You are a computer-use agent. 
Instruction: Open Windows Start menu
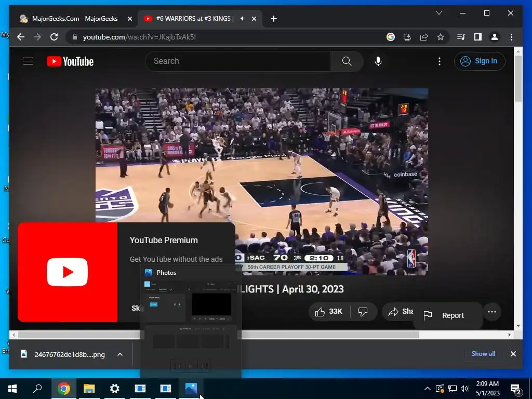(x=12, y=389)
